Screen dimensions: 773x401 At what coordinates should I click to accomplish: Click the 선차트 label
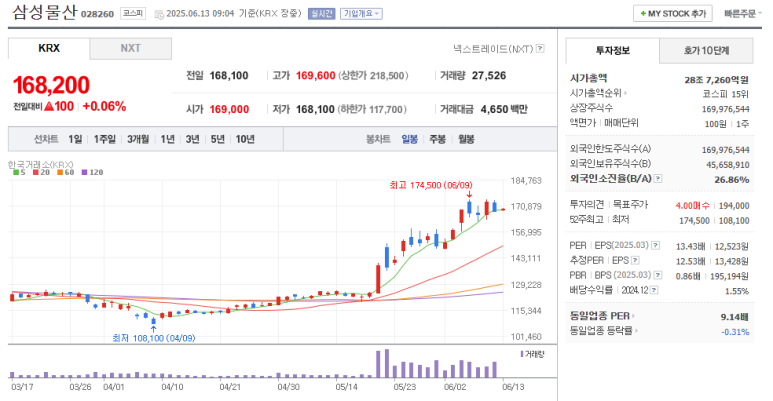(46, 139)
